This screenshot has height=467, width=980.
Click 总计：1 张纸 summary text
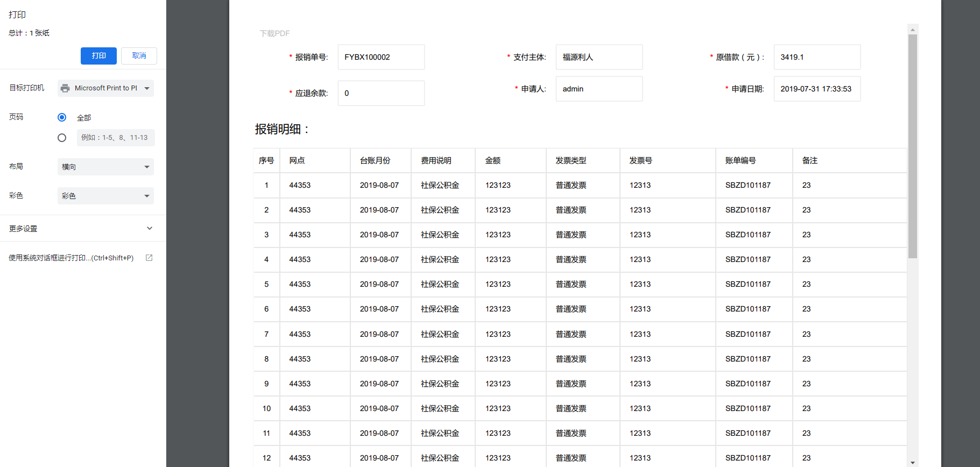click(x=29, y=33)
